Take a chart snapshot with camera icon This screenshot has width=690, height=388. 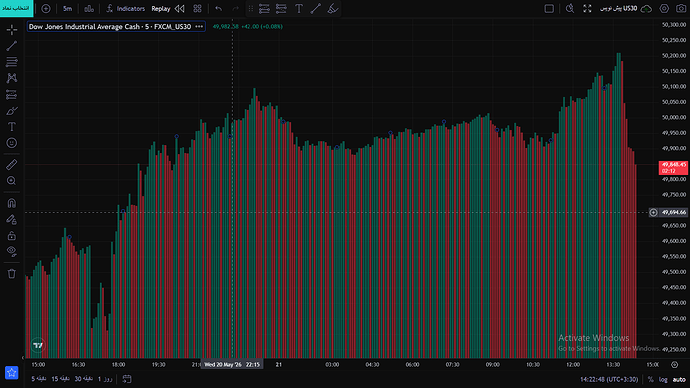click(x=681, y=8)
